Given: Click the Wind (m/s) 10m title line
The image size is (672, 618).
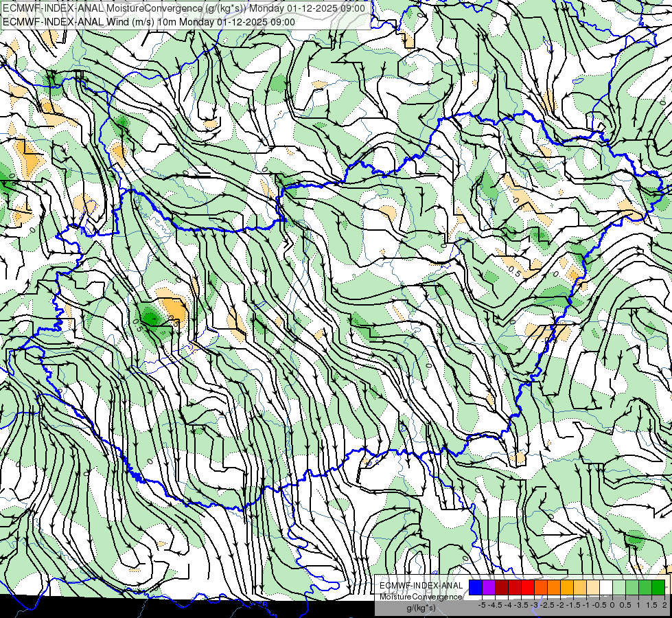Looking at the screenshot, I should (149, 22).
